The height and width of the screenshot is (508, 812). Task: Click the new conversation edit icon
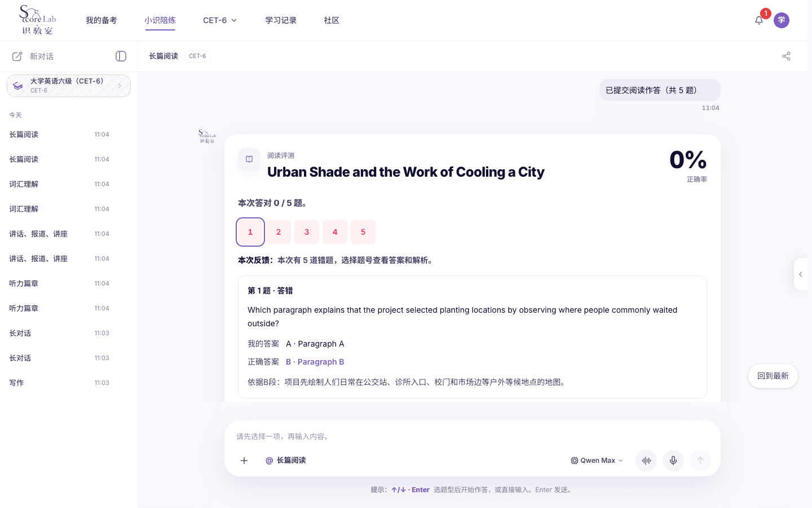coord(17,56)
